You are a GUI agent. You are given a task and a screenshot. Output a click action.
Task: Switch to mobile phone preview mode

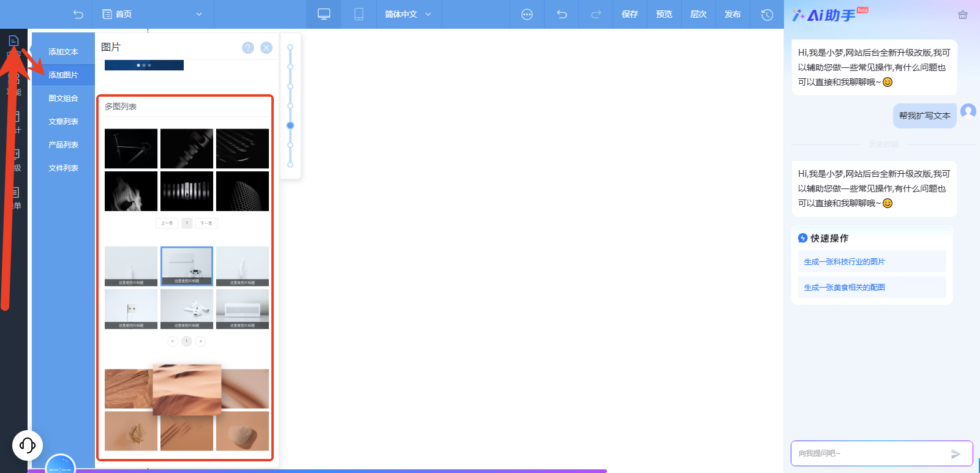(359, 14)
